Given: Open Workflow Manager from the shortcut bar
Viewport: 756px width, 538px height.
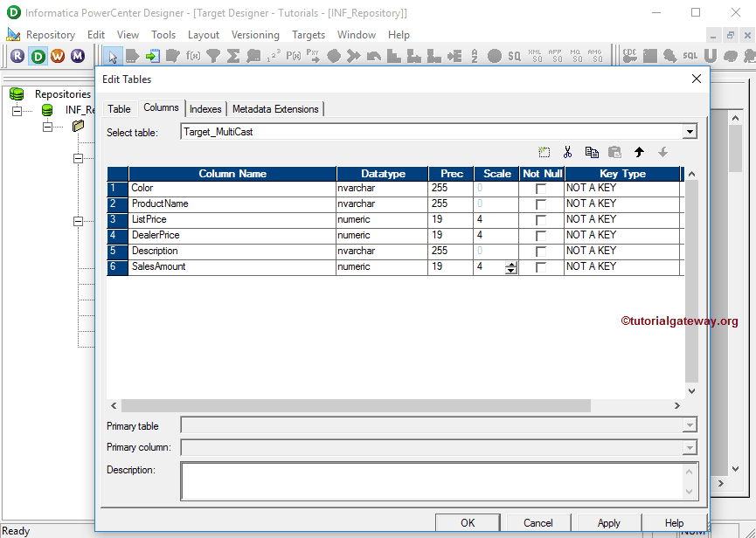Looking at the screenshot, I should [x=58, y=55].
